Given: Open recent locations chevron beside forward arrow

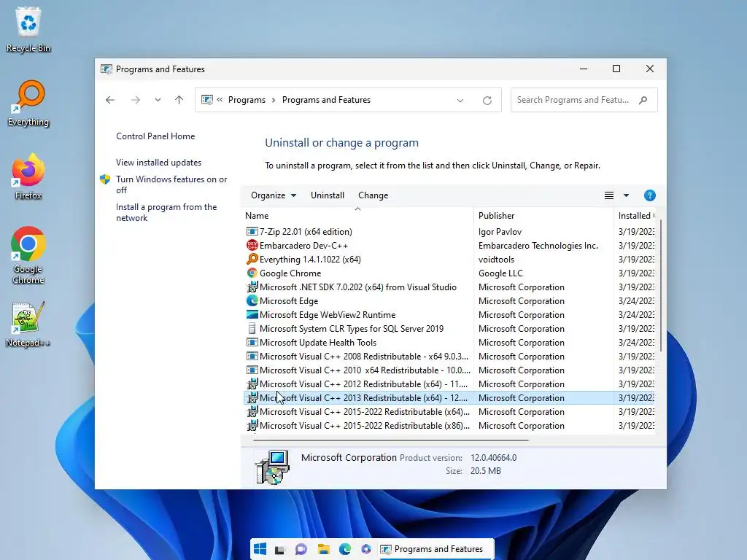Looking at the screenshot, I should pos(158,100).
